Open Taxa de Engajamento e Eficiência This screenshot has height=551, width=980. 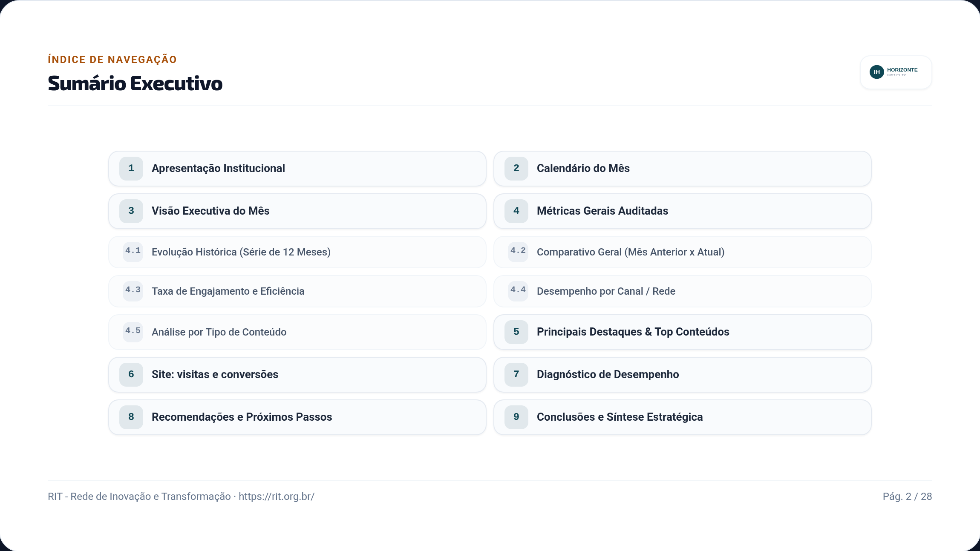click(x=297, y=291)
